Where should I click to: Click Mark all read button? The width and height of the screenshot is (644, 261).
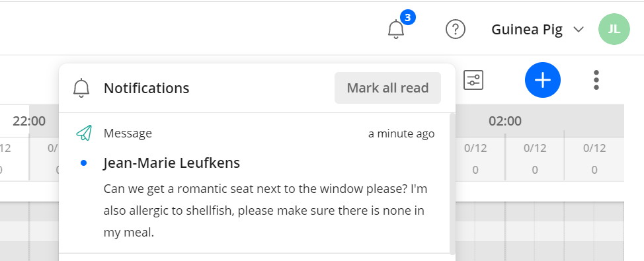pos(387,88)
